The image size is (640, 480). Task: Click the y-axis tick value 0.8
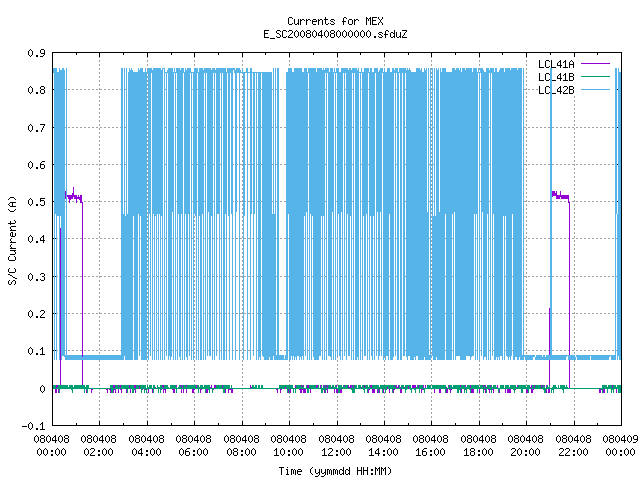pyautogui.click(x=36, y=90)
